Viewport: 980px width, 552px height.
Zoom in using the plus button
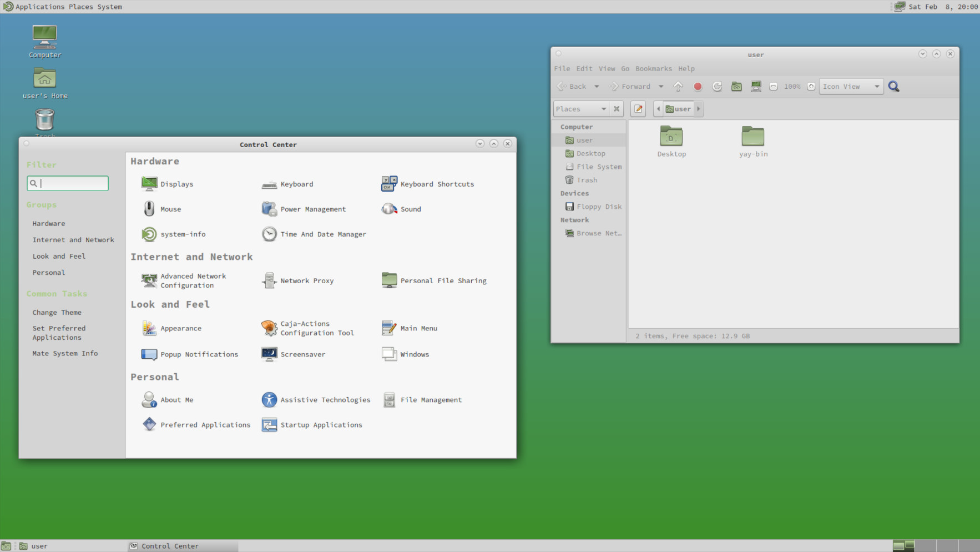coord(811,87)
